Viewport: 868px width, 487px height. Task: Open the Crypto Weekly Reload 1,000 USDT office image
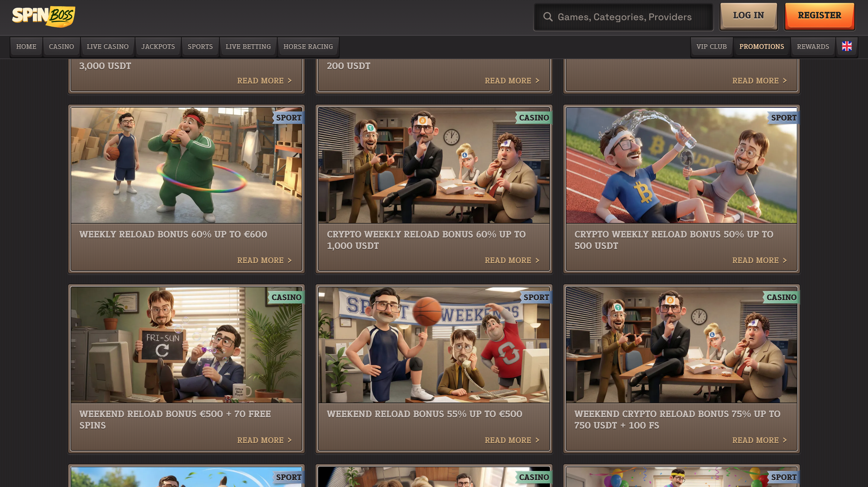coord(434,165)
